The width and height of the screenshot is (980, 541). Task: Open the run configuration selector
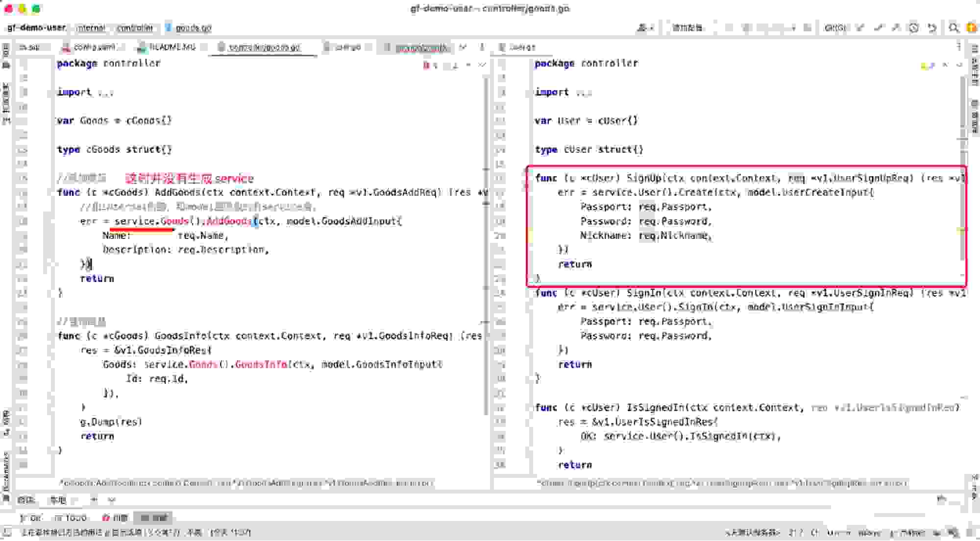pyautogui.click(x=687, y=28)
